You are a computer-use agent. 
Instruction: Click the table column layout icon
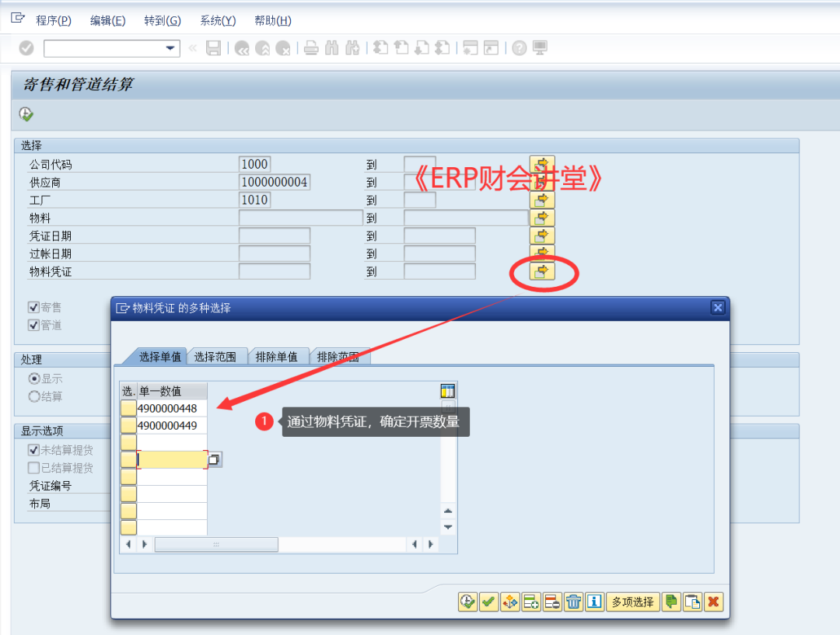coord(447,391)
